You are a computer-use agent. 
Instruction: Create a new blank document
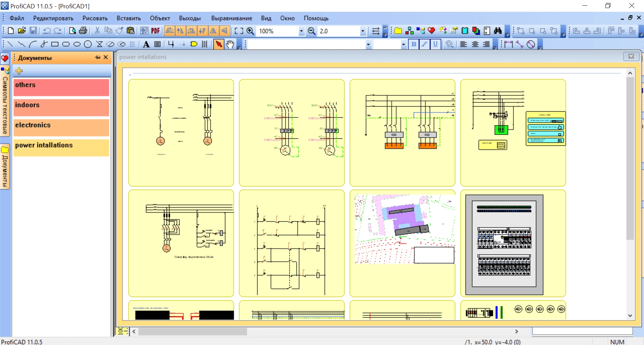coord(11,31)
